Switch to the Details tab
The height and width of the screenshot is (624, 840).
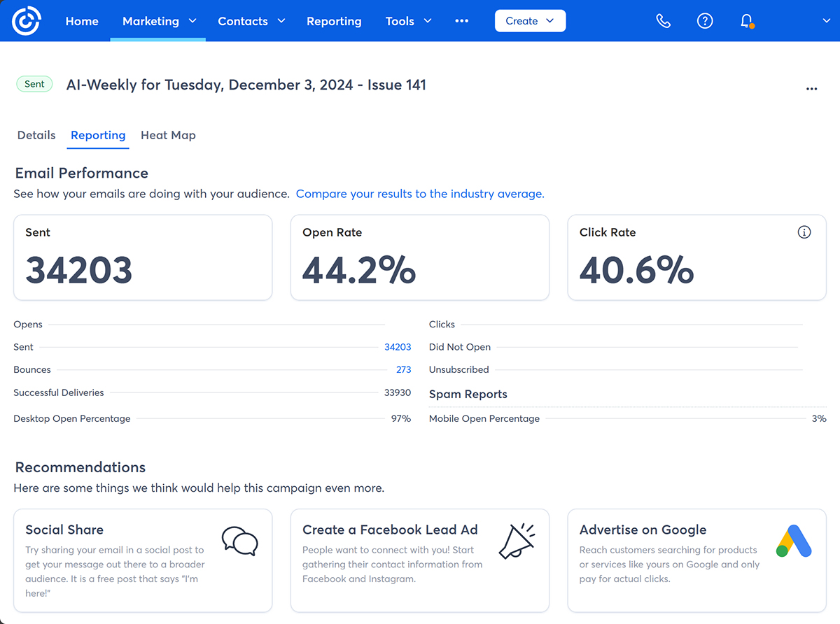[36, 135]
